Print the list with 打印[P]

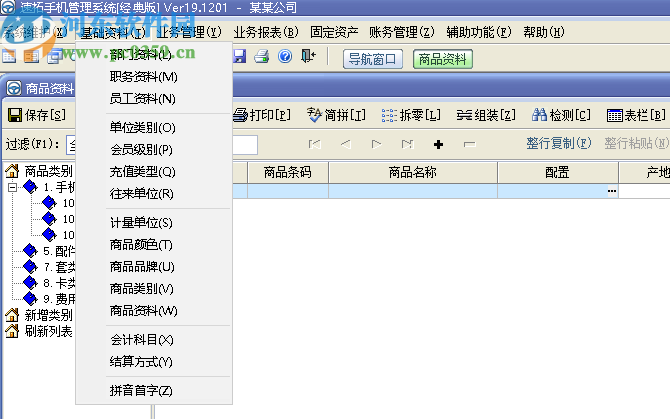(262, 115)
